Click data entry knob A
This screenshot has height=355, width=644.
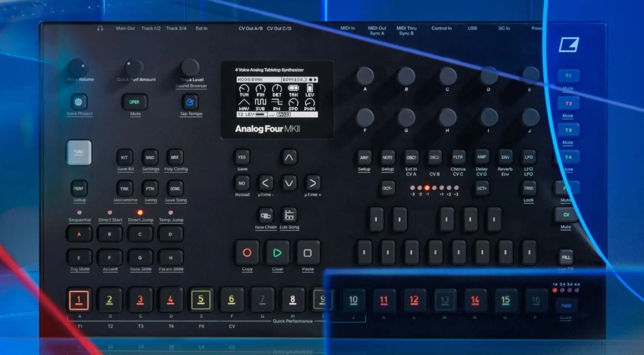(365, 76)
